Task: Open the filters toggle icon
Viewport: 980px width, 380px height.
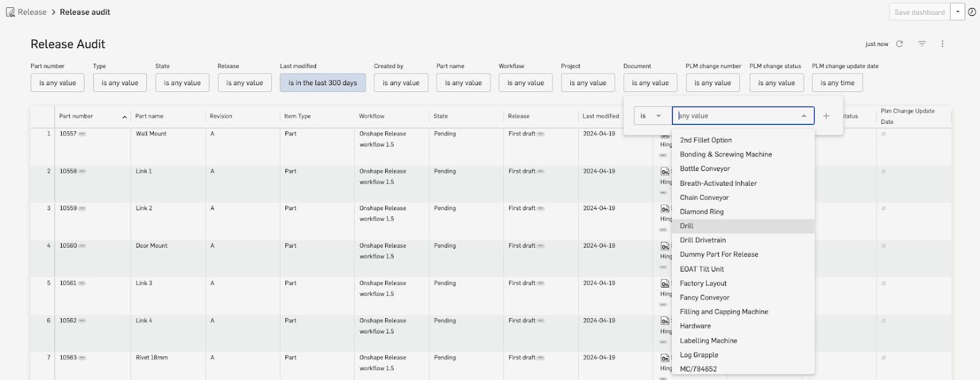Action: point(921,44)
